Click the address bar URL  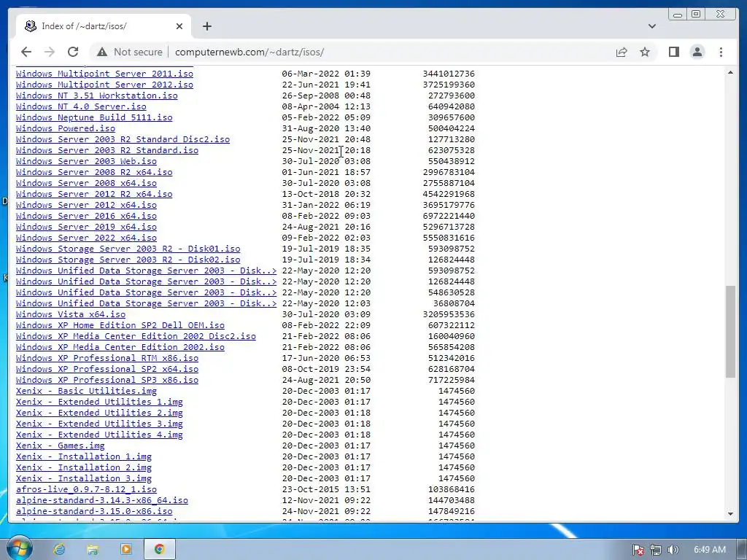[x=249, y=52]
